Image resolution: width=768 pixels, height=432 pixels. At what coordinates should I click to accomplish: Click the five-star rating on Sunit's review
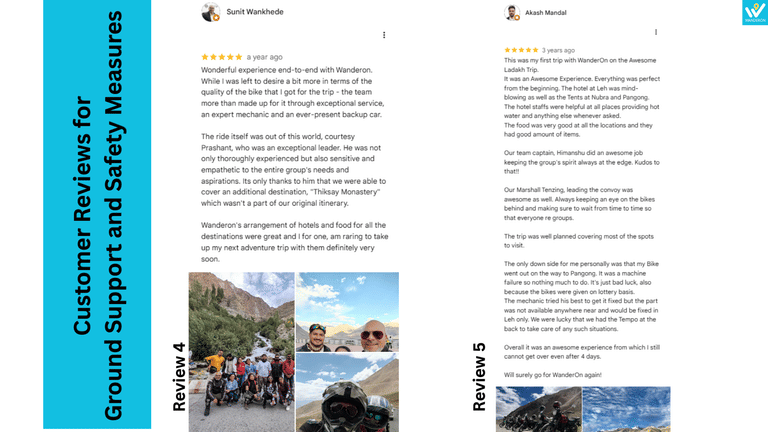click(x=221, y=57)
